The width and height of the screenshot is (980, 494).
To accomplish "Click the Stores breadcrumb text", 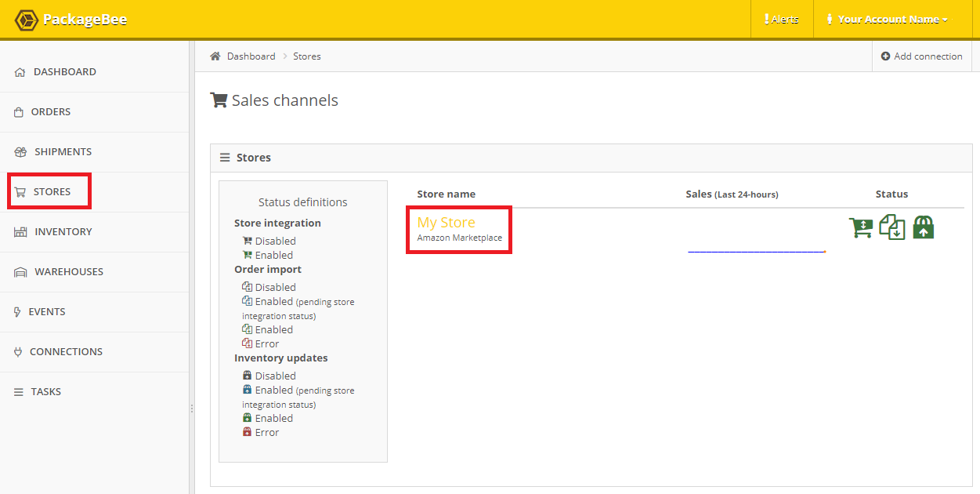I will click(x=307, y=56).
